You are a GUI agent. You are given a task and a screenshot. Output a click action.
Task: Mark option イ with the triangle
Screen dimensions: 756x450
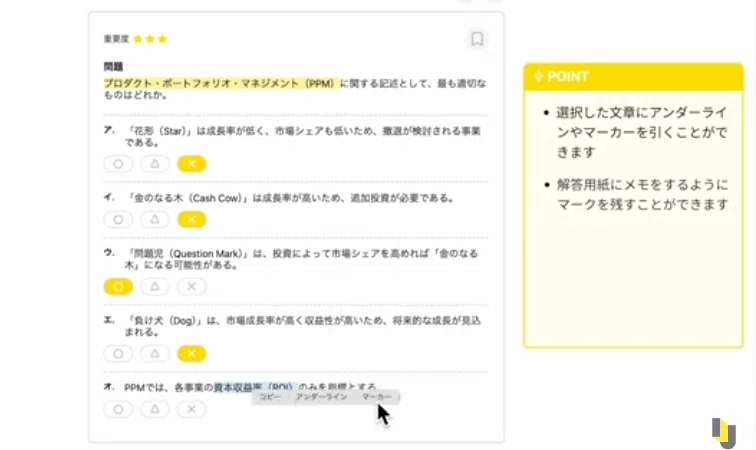155,219
